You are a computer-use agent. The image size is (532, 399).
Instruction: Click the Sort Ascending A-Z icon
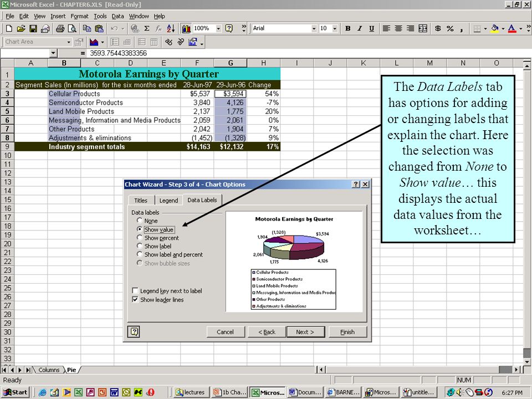point(171,29)
